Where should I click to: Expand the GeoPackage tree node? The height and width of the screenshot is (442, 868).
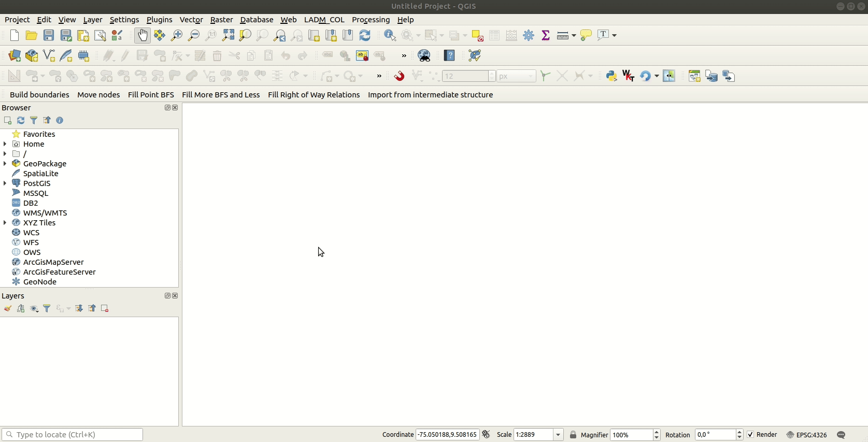[5, 164]
